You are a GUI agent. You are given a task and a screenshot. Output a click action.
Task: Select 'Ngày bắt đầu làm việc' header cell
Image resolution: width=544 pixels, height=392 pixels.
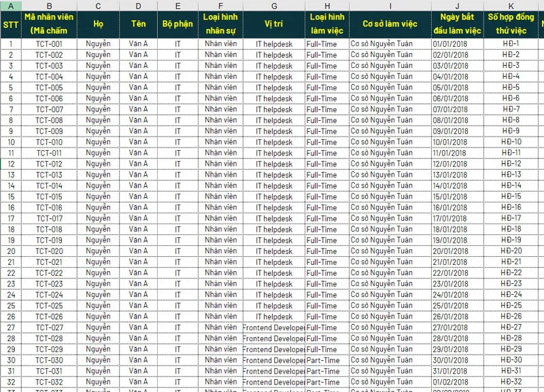click(456, 24)
